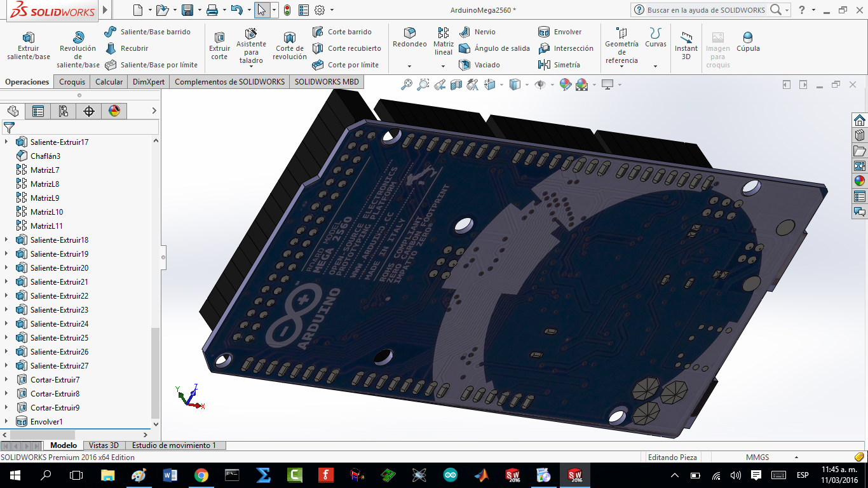
Task: Activate the Extruir corte tool
Action: (219, 46)
